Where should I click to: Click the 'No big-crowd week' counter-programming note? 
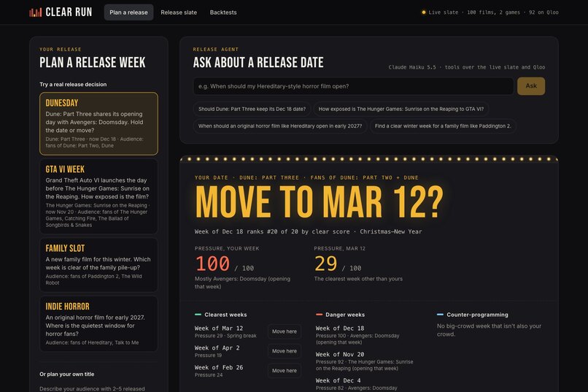pos(489,330)
